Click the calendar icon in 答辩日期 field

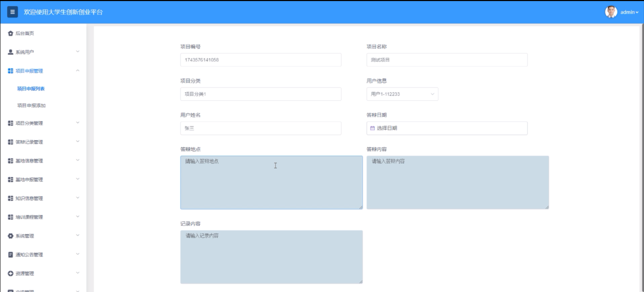(372, 128)
